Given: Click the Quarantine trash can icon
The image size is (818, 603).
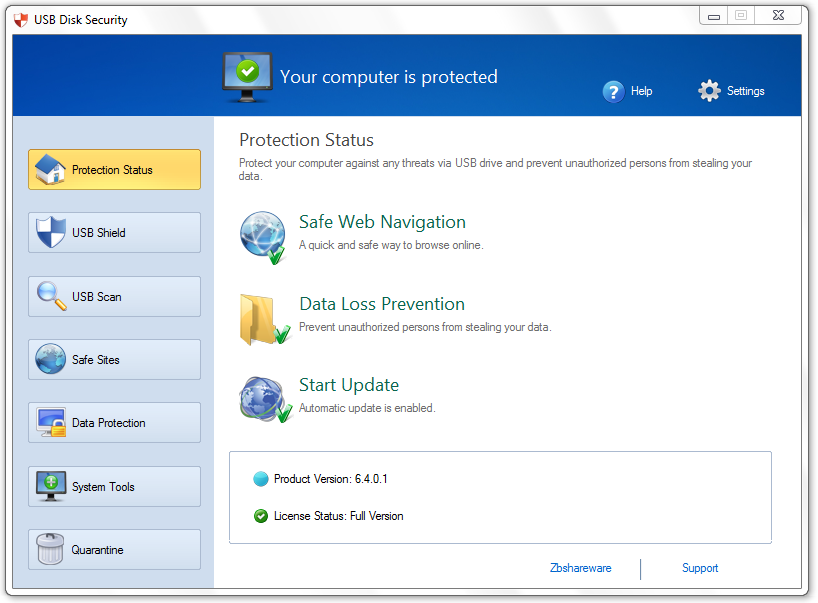Looking at the screenshot, I should click(x=50, y=549).
